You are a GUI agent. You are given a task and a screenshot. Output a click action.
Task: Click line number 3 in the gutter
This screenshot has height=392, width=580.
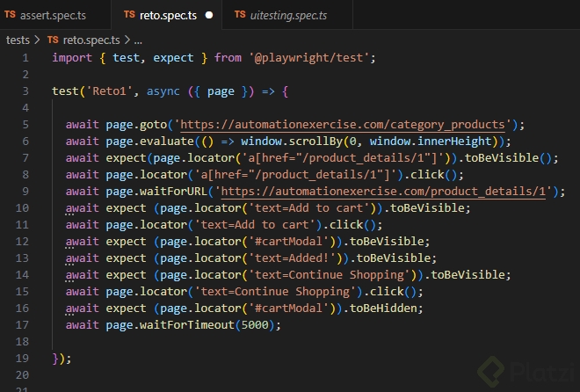25,91
